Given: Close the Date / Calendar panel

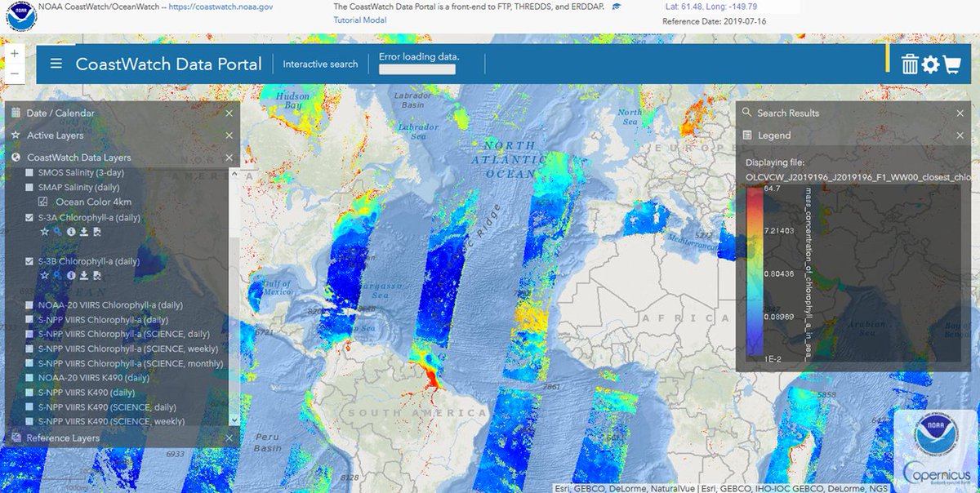Looking at the screenshot, I should (x=229, y=113).
